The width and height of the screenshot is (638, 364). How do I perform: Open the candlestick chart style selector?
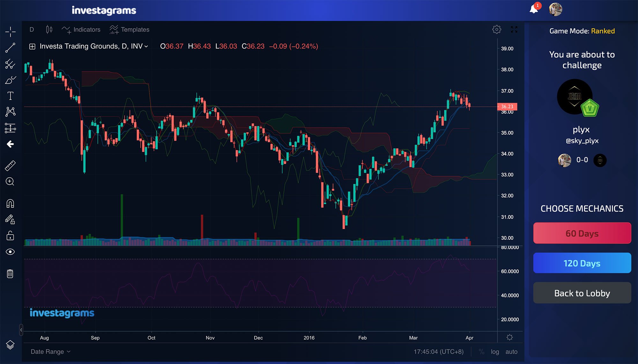[49, 29]
